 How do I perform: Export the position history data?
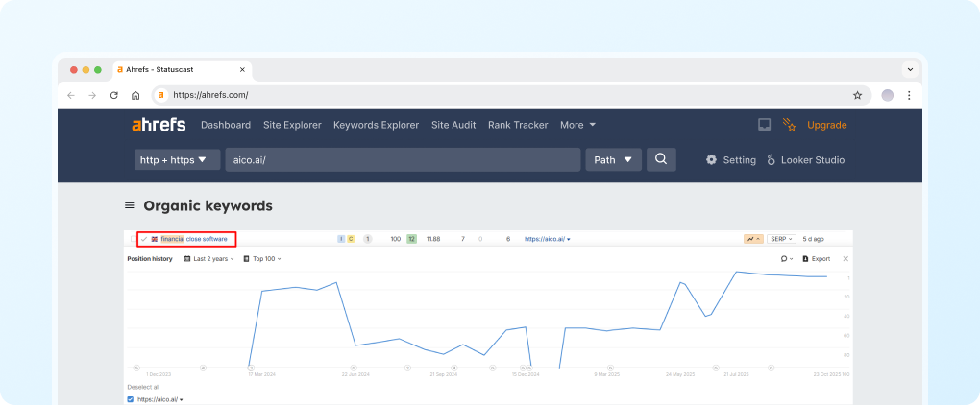(x=816, y=259)
